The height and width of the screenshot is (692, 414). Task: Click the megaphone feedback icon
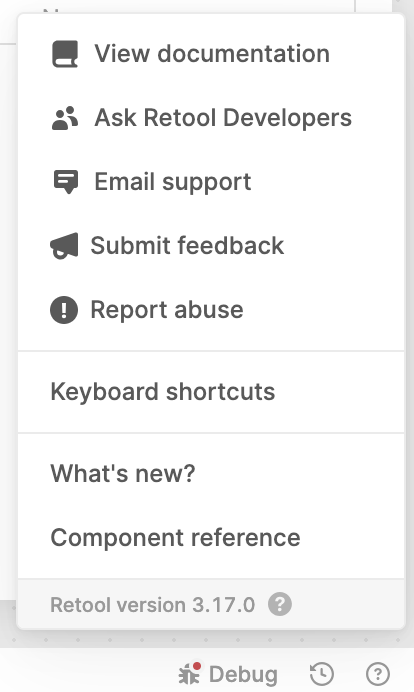64,245
